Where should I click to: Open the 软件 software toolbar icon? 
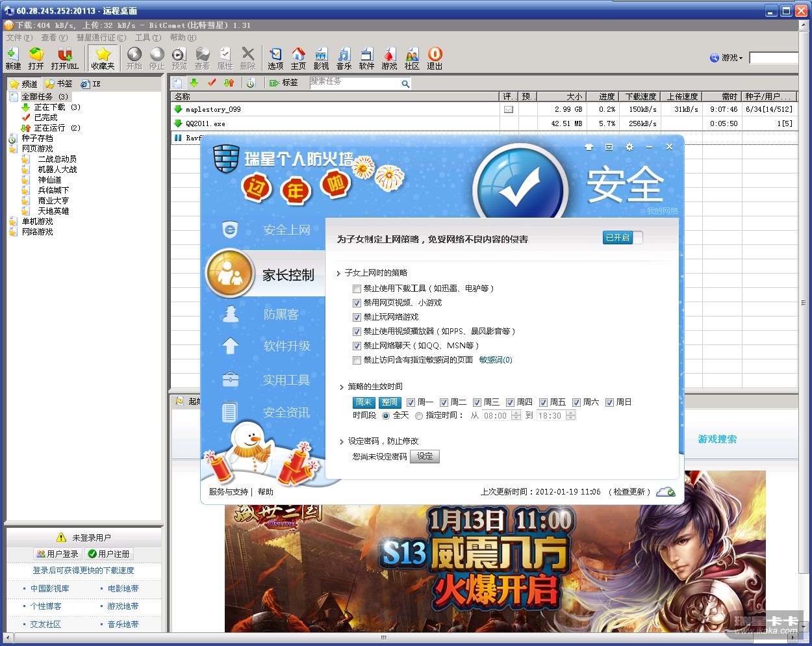tap(366, 58)
